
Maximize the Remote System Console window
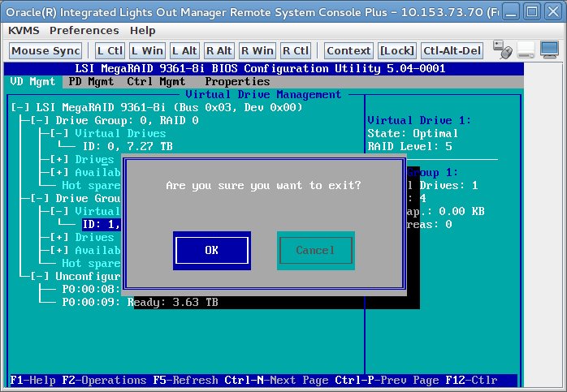531,12
